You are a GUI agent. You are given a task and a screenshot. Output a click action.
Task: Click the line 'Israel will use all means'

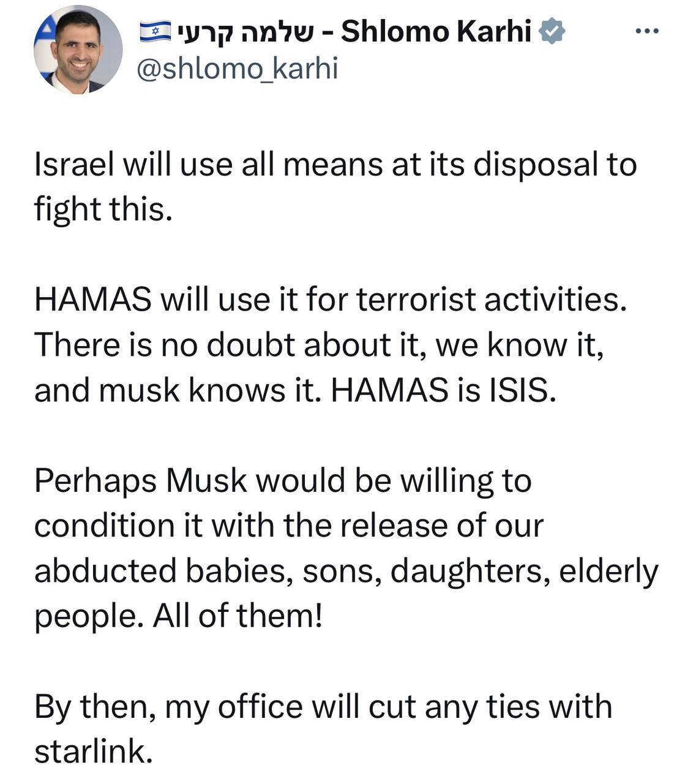[x=335, y=165]
